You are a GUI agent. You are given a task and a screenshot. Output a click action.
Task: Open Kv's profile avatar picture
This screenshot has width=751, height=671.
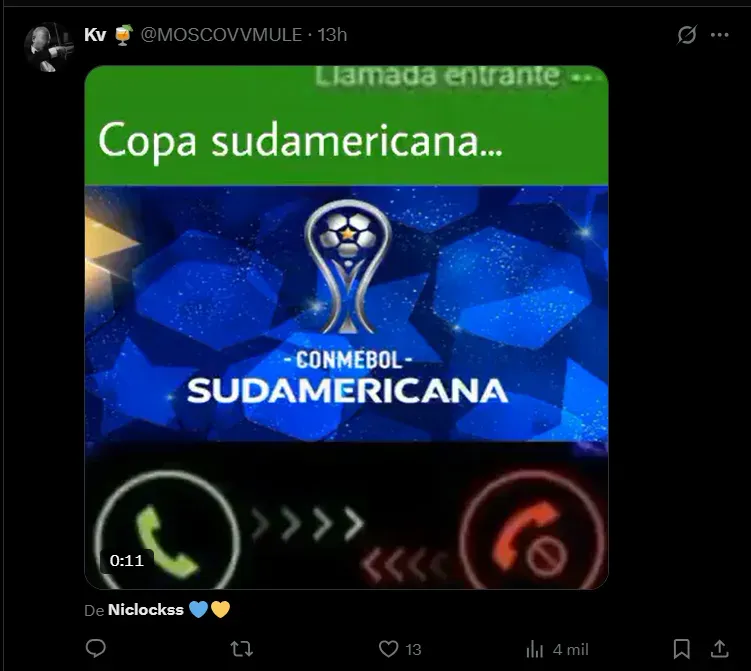coord(49,48)
